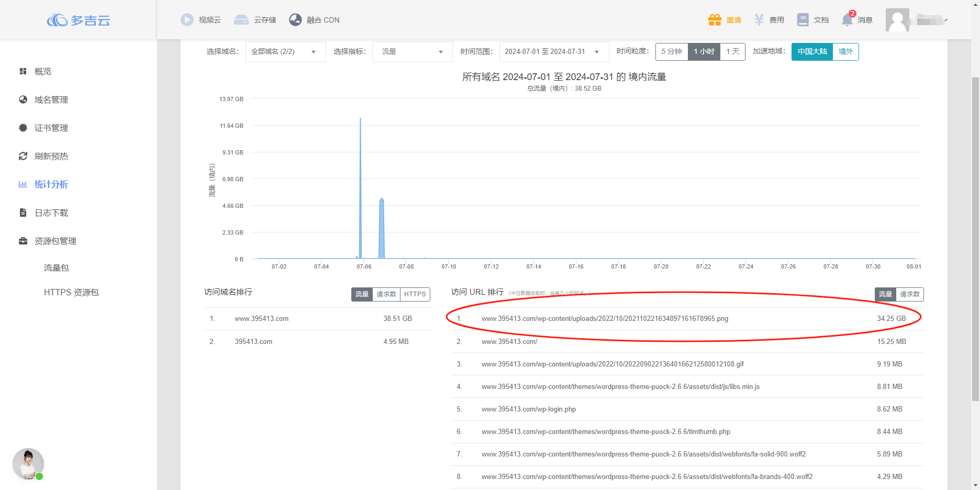Select 境外 acceleration region
This screenshot has width=980, height=490.
[x=846, y=51]
